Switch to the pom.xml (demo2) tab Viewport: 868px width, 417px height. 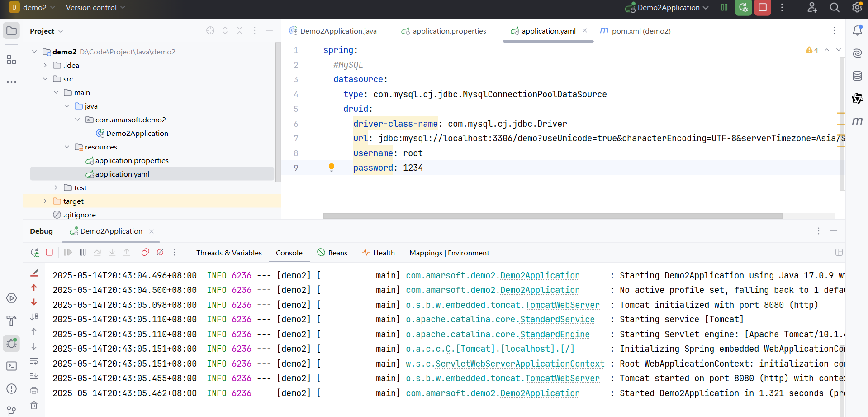(x=636, y=31)
